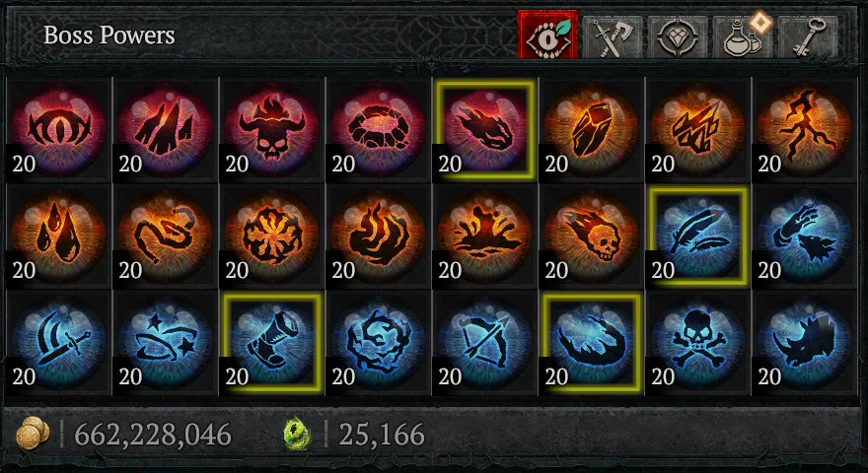
Task: Choose the orange lightning bolt power
Action: pos(804,130)
